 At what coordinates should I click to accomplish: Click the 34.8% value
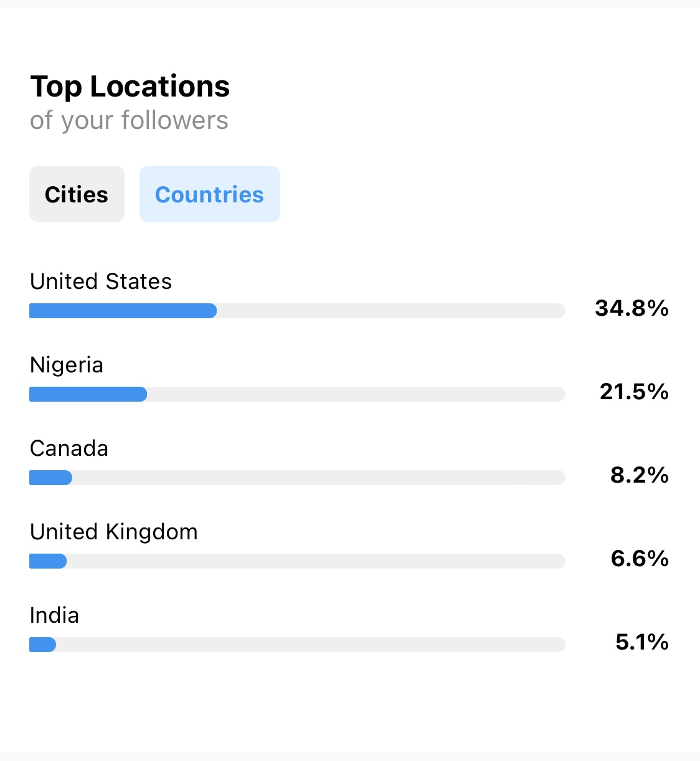click(631, 308)
